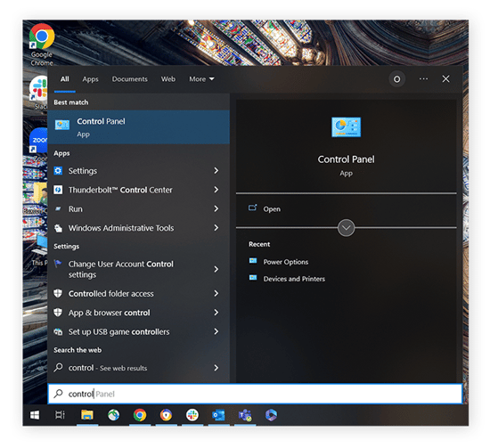Click the Power Options icon under Recent
The width and height of the screenshot is (490, 448).
click(x=253, y=261)
